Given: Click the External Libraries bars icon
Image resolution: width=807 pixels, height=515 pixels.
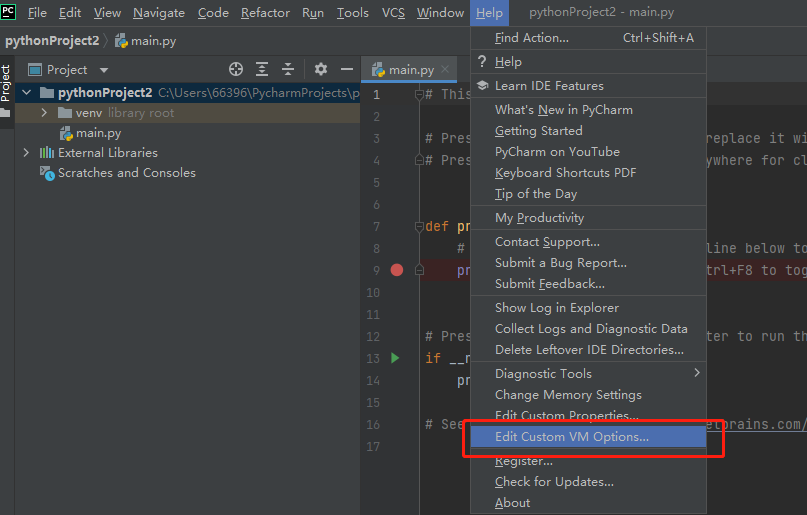Looking at the screenshot, I should pos(47,152).
